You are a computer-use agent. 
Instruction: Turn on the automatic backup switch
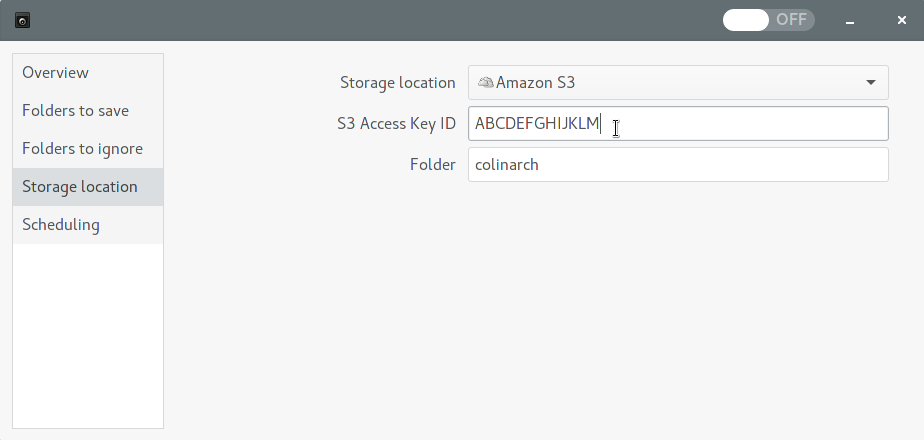(x=768, y=20)
